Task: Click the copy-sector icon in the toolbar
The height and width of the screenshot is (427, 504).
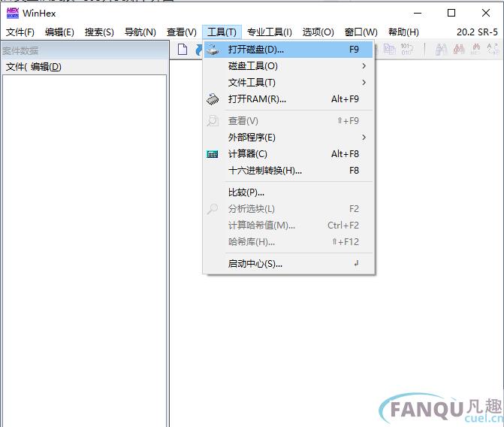Action: pyautogui.click(x=390, y=50)
